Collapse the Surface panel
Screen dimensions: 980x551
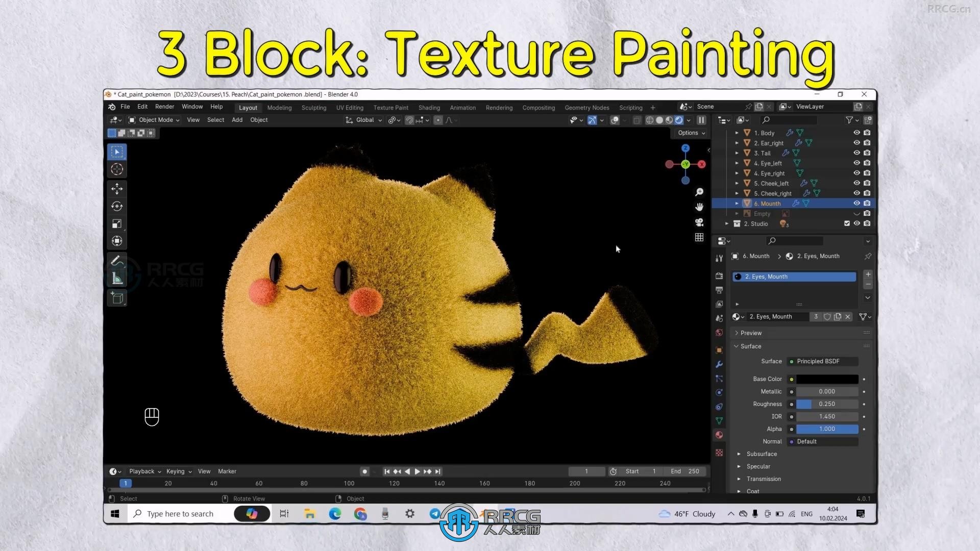pyautogui.click(x=751, y=346)
